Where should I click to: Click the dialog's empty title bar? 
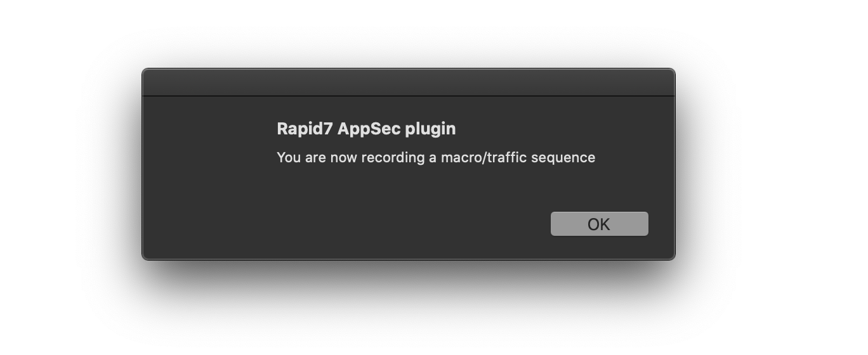tap(408, 82)
